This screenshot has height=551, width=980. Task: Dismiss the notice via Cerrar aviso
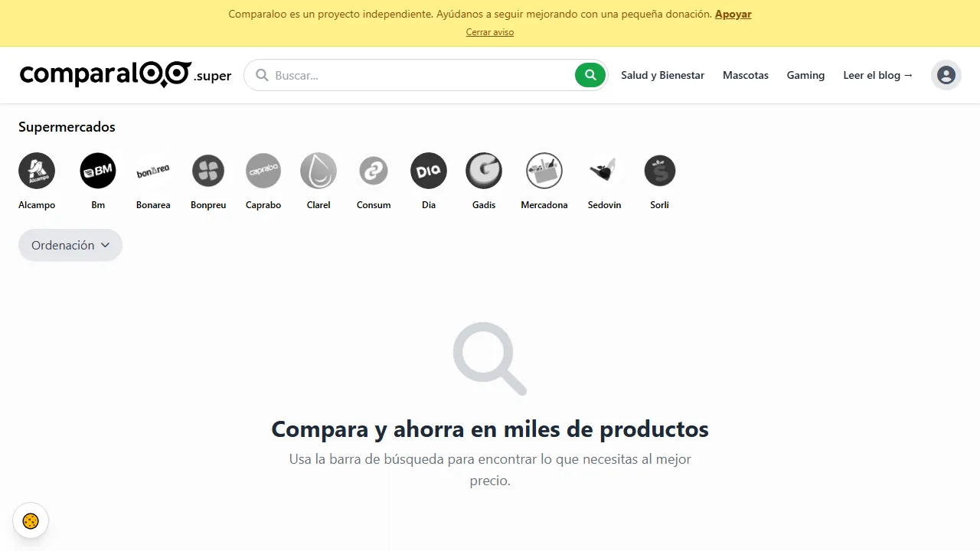point(489,31)
